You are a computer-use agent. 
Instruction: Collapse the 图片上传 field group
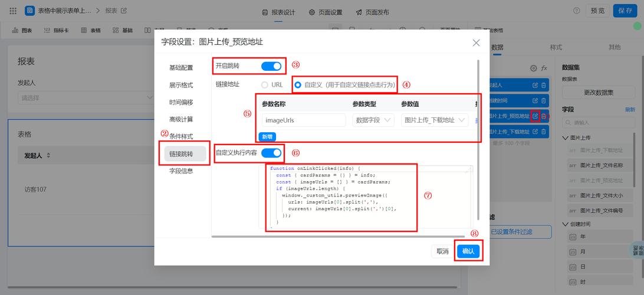pyautogui.click(x=565, y=137)
